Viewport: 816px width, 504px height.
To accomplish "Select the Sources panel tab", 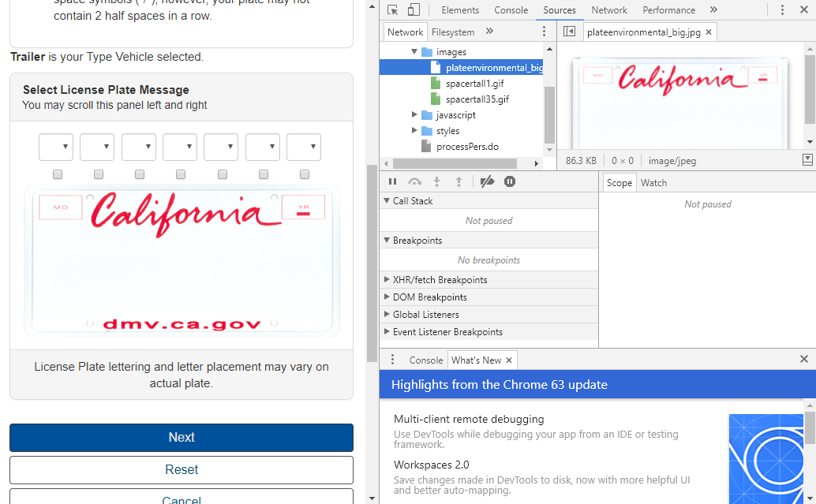I will (x=559, y=10).
